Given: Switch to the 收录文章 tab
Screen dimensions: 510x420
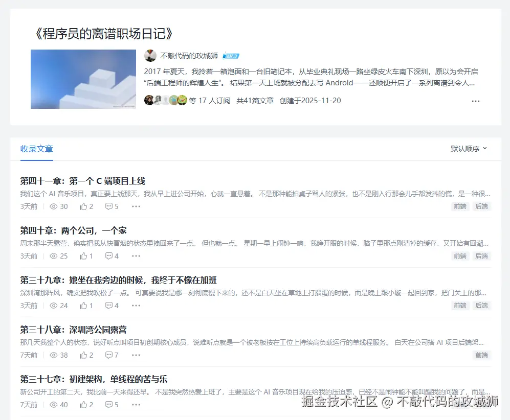Looking at the screenshot, I should click(x=36, y=149).
